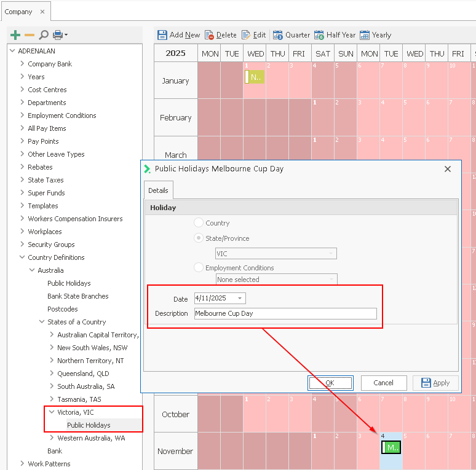Open the Date picker dropdown

tap(239, 299)
